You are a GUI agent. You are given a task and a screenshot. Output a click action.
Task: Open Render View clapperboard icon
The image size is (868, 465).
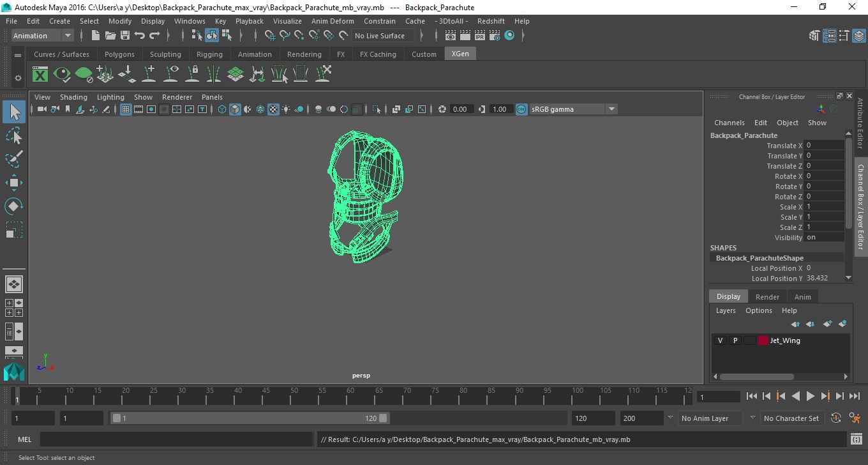451,36
